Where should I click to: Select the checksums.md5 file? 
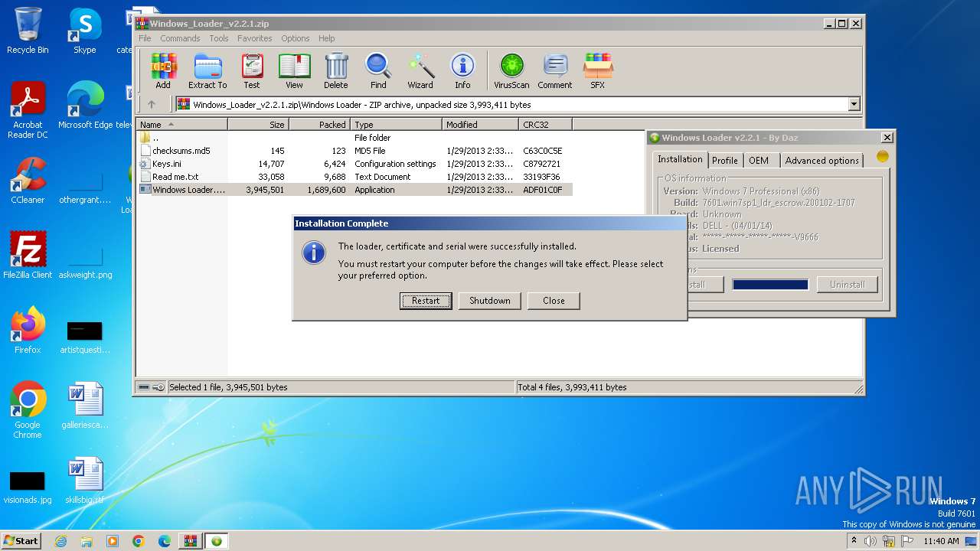coord(354,151)
